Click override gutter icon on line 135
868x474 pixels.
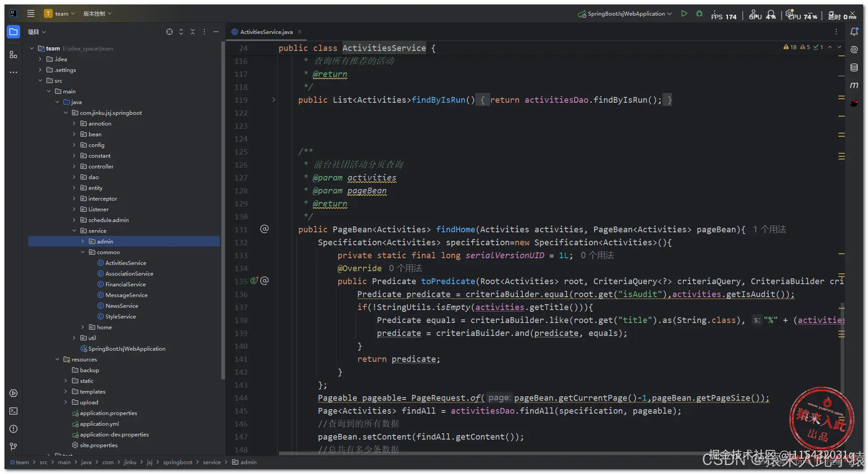[x=254, y=281]
